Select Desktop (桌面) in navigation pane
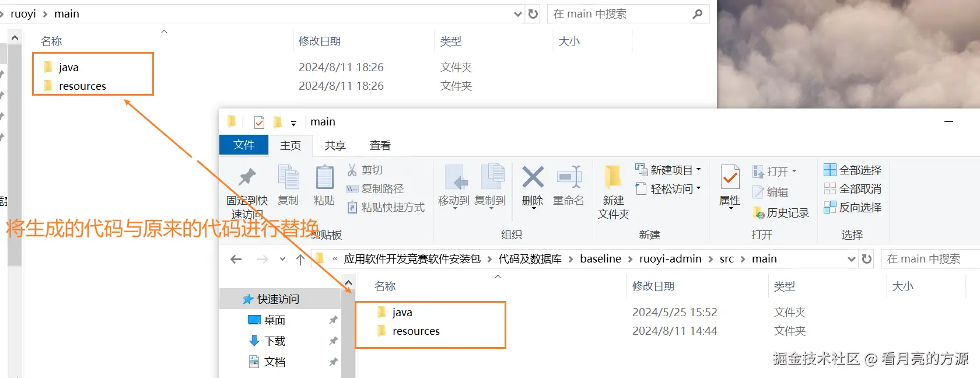The height and width of the screenshot is (378, 980). 274,320
